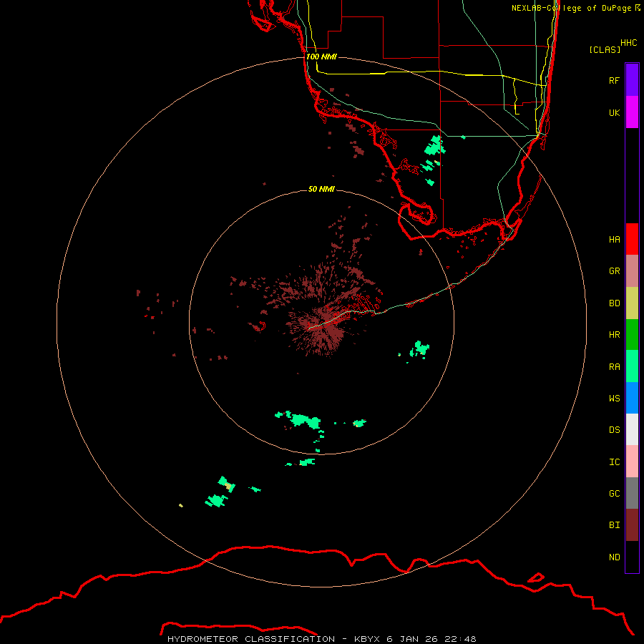Click the KBYX station identifier
644x644 pixels.
[x=367, y=639]
